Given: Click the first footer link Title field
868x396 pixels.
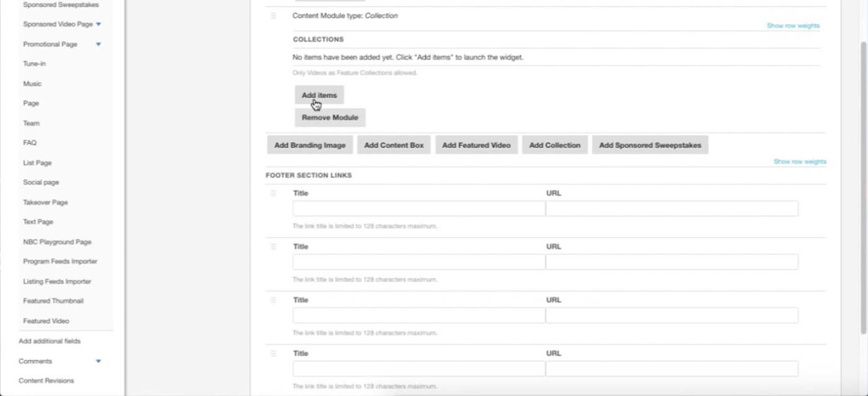Looking at the screenshot, I should click(418, 209).
